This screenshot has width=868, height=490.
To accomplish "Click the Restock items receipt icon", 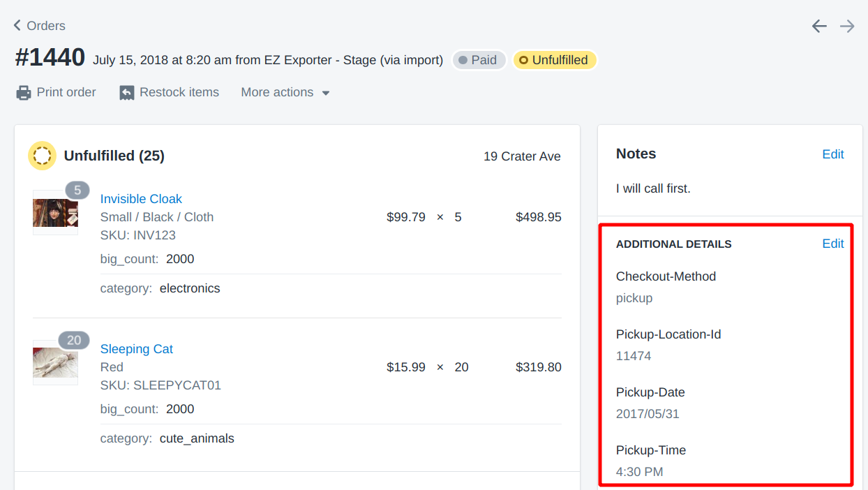I will [x=126, y=93].
